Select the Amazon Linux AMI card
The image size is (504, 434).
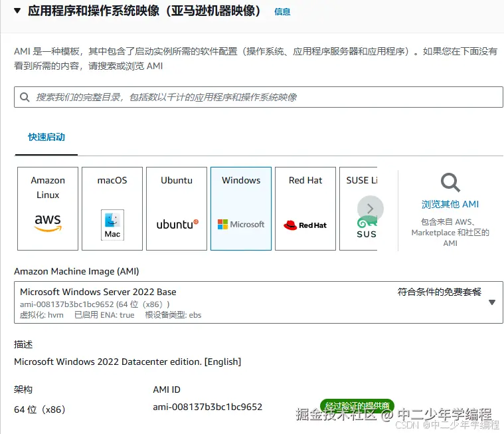(48, 209)
